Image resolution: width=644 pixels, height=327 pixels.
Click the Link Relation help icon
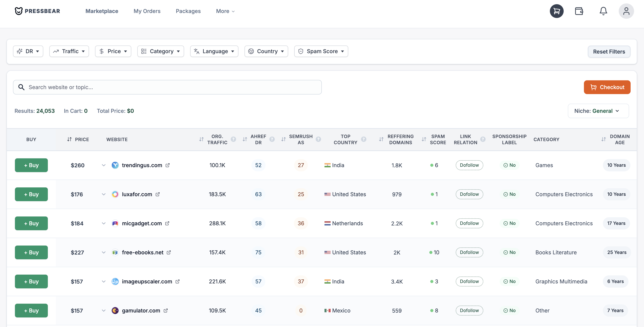(x=483, y=139)
